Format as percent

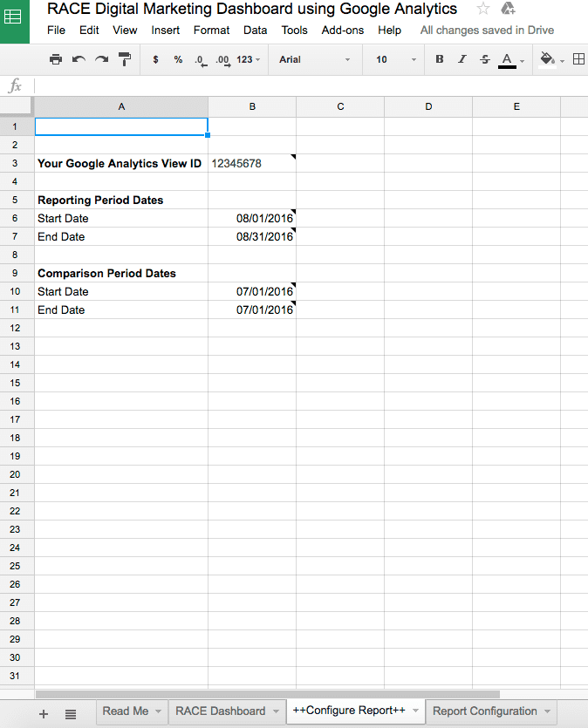click(x=178, y=59)
